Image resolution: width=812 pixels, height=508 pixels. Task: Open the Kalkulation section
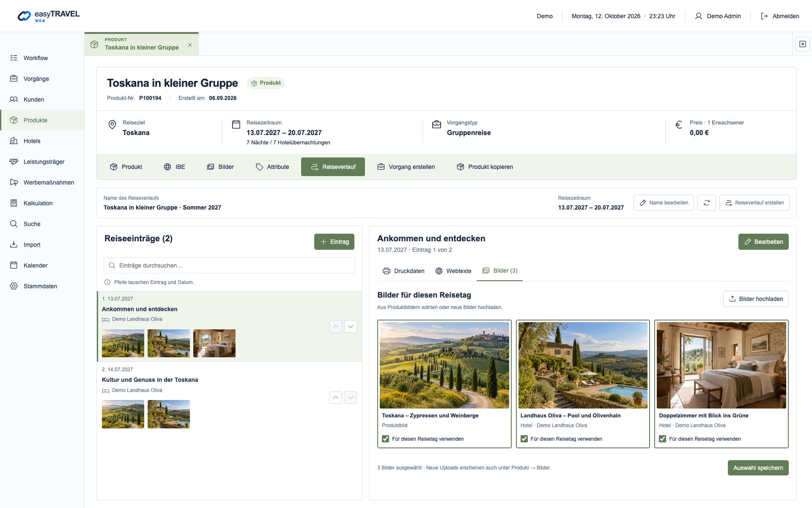coord(42,203)
